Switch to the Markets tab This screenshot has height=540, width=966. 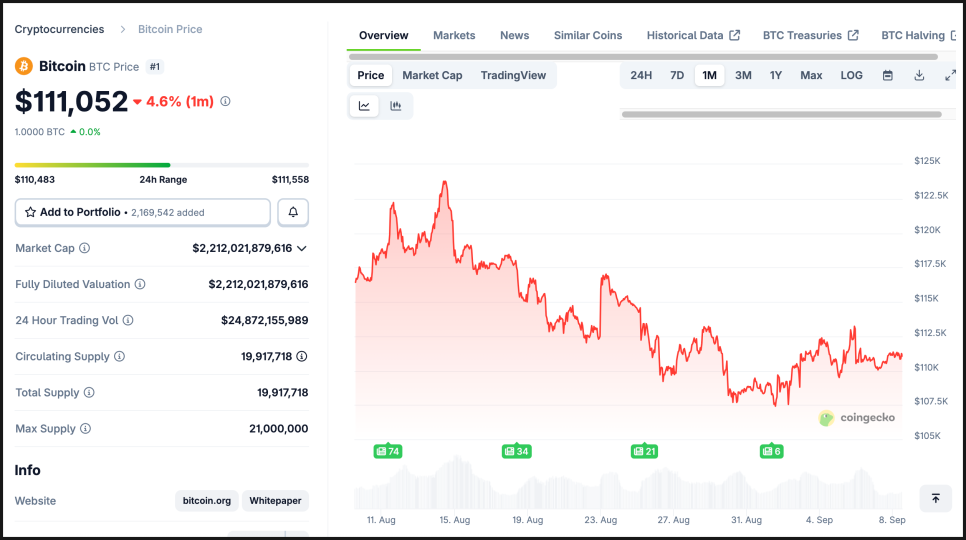point(454,35)
